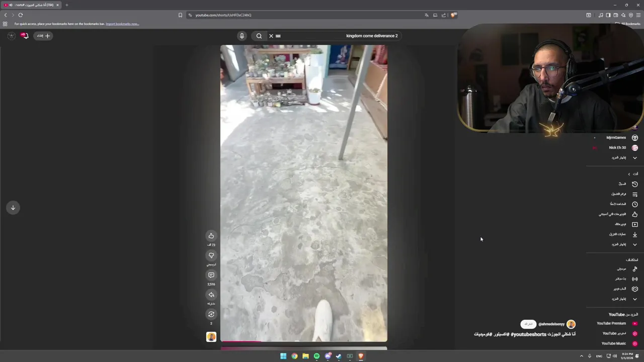Pause the playing Short by clicking the video
This screenshot has width=644, height=362.
(x=304, y=194)
